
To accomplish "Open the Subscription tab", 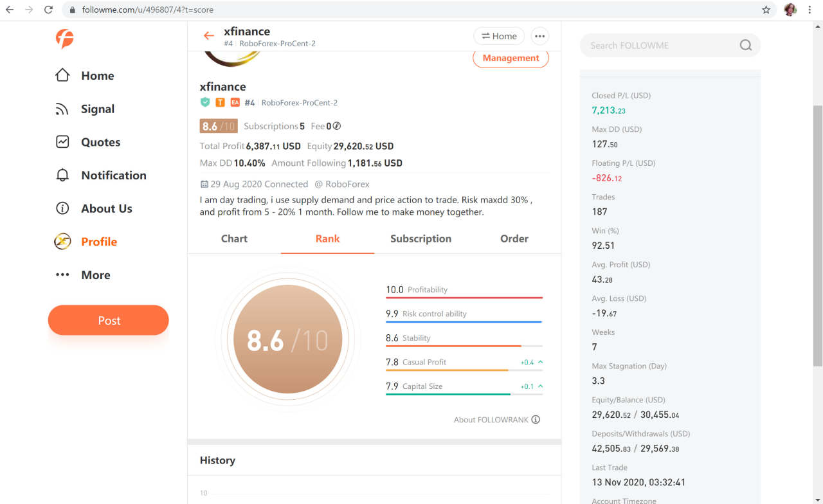I will (x=421, y=239).
